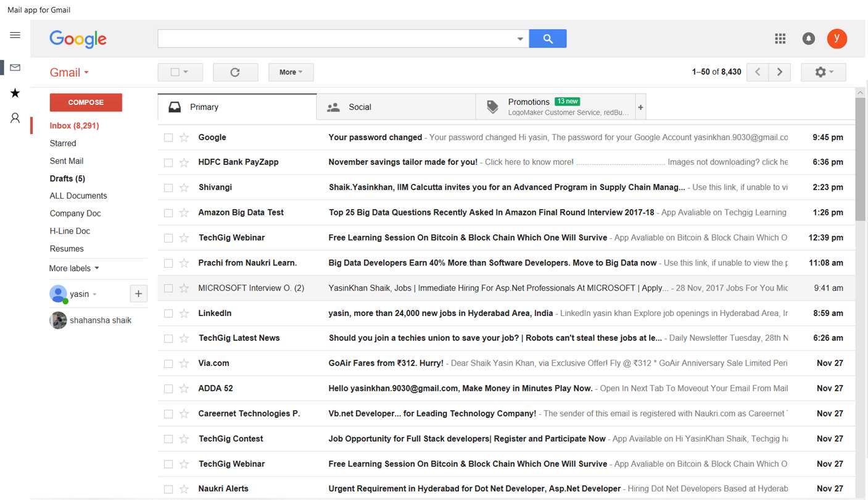
Task: Tick the Prachi from Naukri Learn checkbox
Action: click(x=168, y=263)
